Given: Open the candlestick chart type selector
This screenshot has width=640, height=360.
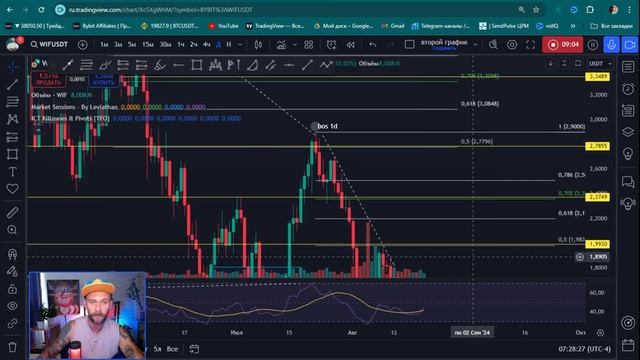Looking at the screenshot, I should 258,44.
